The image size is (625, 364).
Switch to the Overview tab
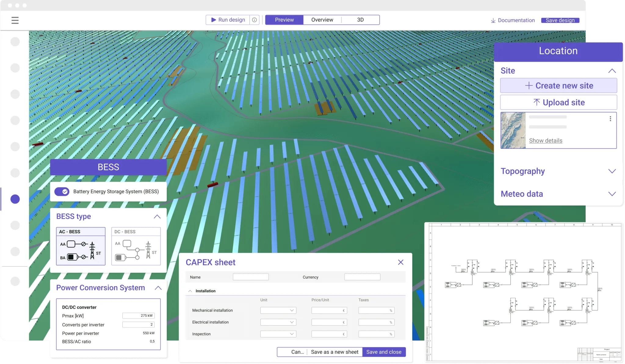click(x=322, y=20)
